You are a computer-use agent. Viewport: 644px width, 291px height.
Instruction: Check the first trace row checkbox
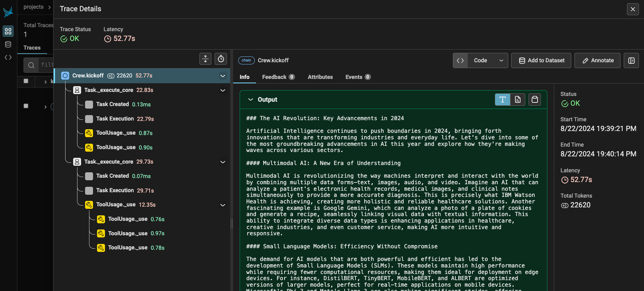(x=26, y=81)
